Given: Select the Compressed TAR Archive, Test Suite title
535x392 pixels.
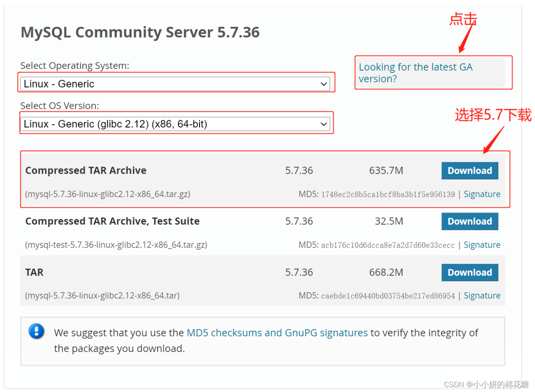Looking at the screenshot, I should point(112,221).
